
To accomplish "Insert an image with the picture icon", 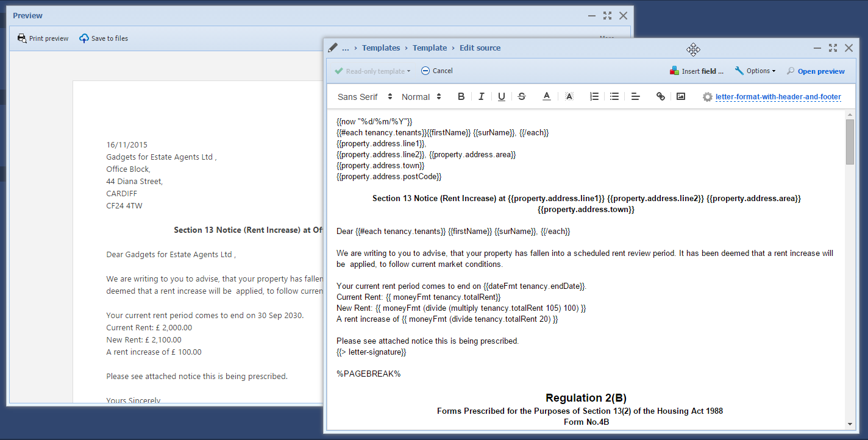I will click(681, 97).
